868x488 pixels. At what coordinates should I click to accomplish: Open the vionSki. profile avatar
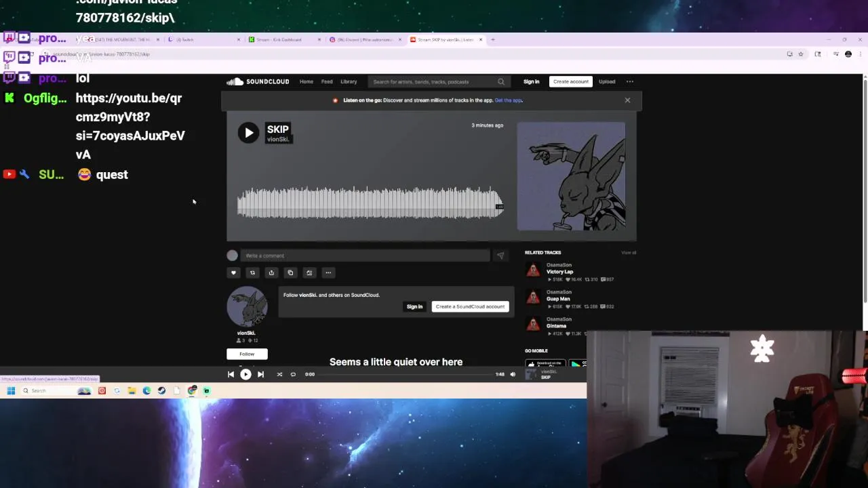247,307
